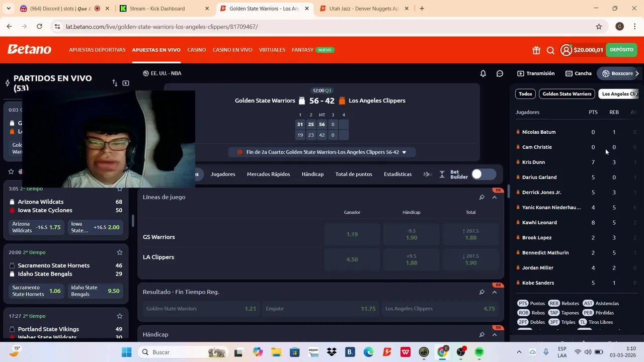Image resolution: width=644 pixels, height=362 pixels.
Task: Switch to the Estadísticas tab
Action: coord(397,174)
